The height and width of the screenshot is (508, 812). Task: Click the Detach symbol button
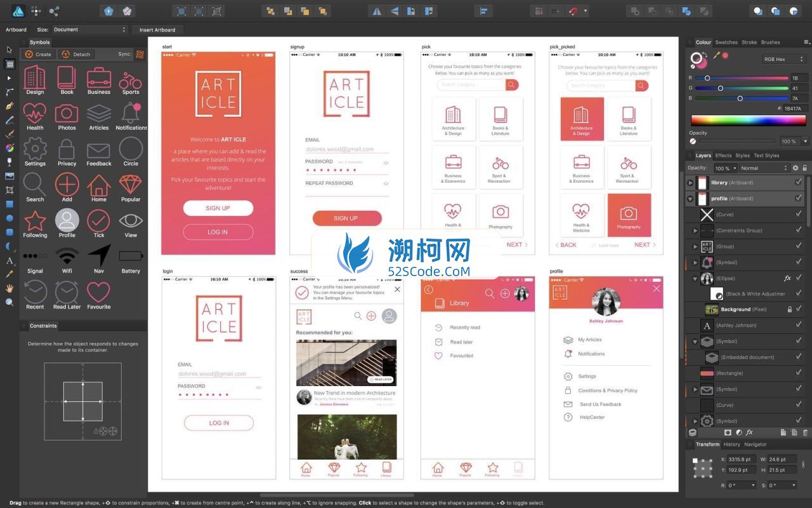point(75,55)
